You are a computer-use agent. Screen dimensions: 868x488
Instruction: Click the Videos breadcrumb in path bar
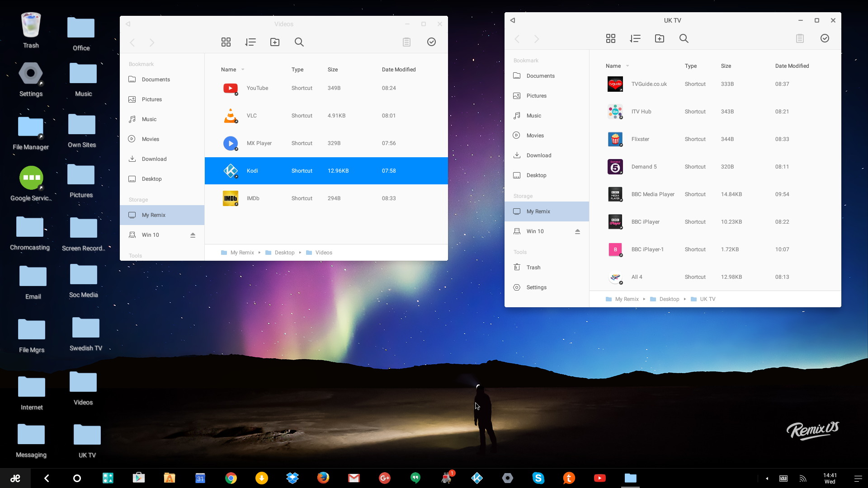pyautogui.click(x=319, y=253)
